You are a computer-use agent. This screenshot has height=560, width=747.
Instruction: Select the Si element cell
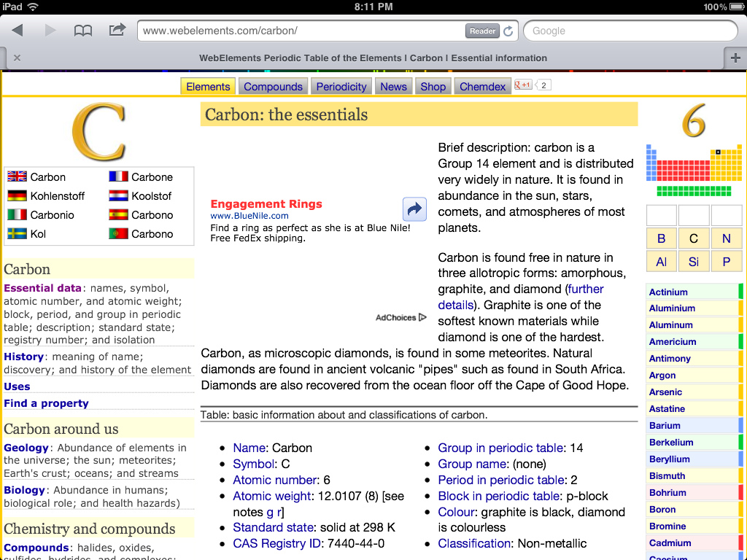coord(694,262)
